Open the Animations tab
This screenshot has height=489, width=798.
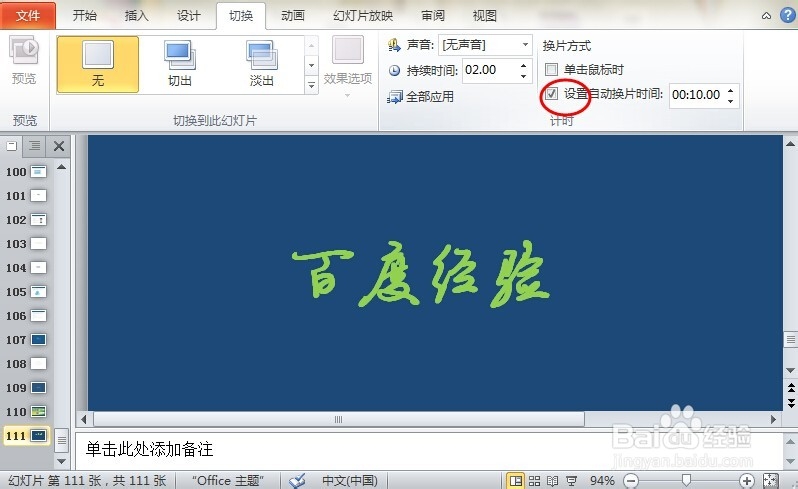tap(293, 15)
